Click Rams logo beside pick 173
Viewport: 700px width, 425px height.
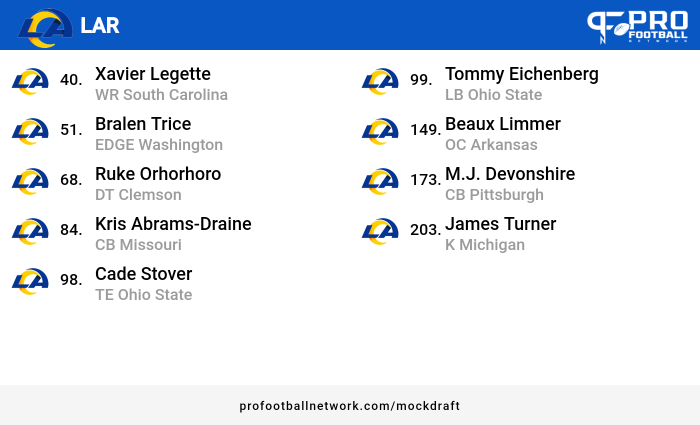380,181
